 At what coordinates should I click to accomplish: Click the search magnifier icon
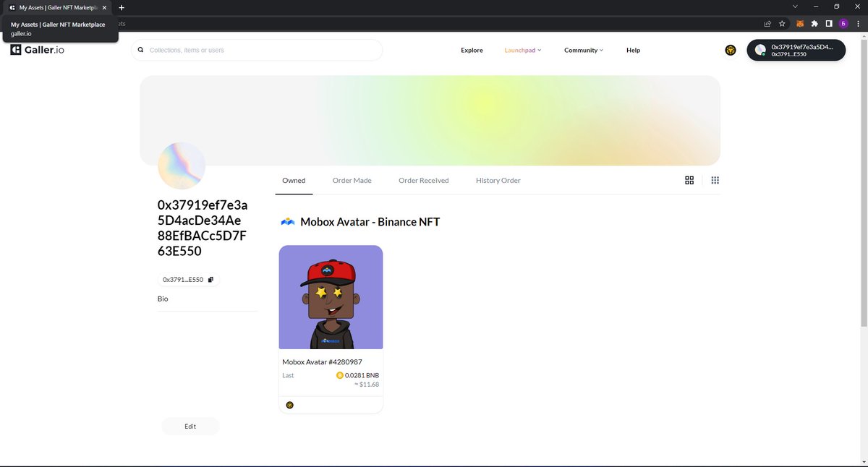click(x=141, y=50)
